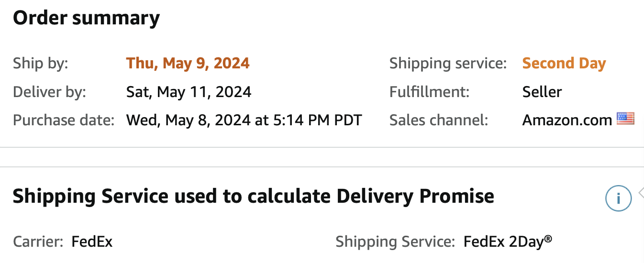Image resolution: width=644 pixels, height=263 pixels.
Task: Select the Sat, May 11, 2024 delivery date
Action: [x=189, y=91]
